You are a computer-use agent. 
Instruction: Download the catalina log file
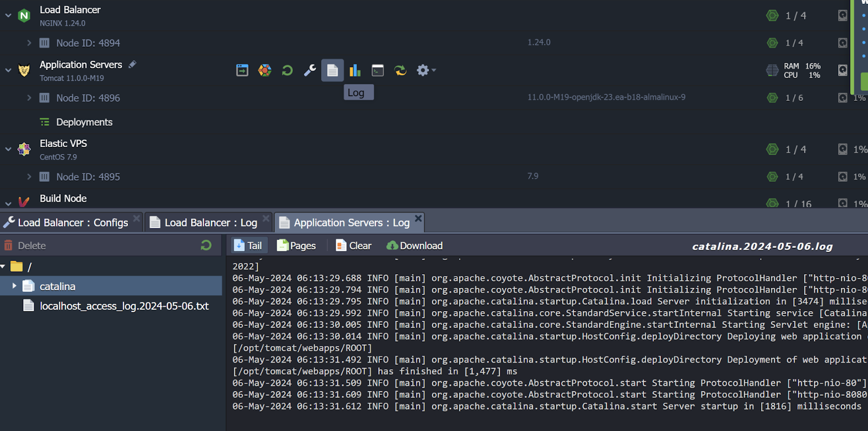[415, 246]
